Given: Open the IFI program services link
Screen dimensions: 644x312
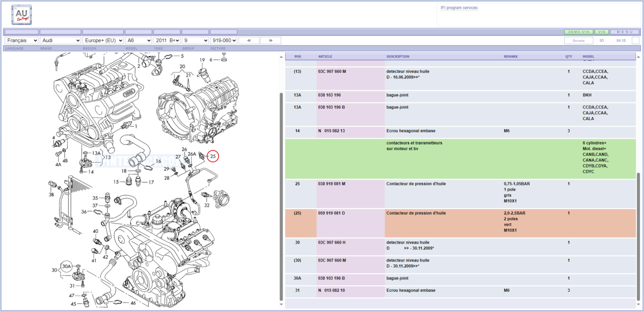Looking at the screenshot, I should [459, 8].
